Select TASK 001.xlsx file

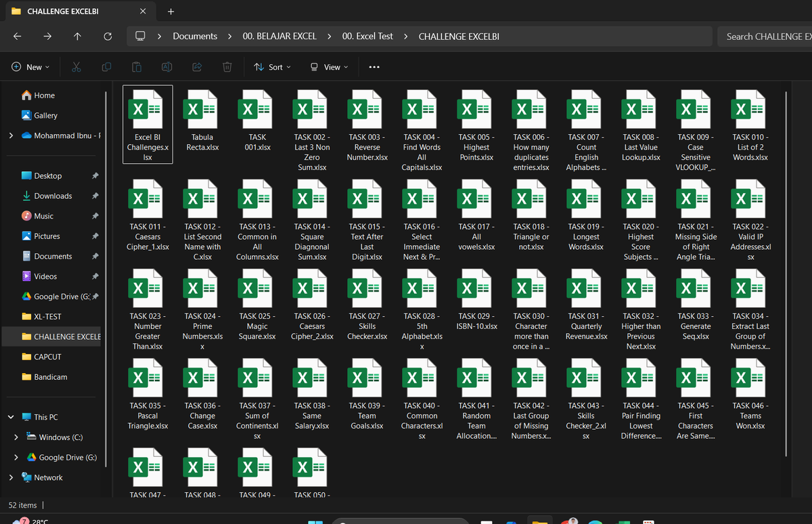(257, 121)
